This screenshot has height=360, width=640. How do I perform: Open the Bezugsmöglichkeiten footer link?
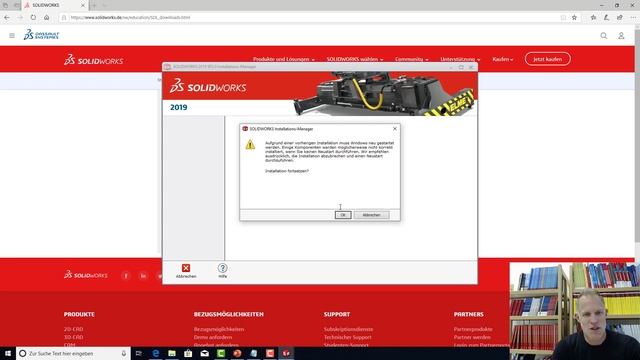219,329
